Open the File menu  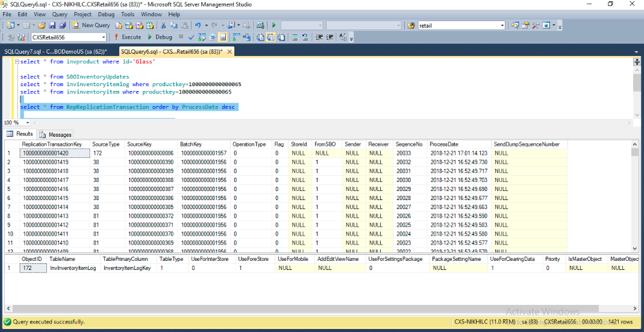click(7, 14)
